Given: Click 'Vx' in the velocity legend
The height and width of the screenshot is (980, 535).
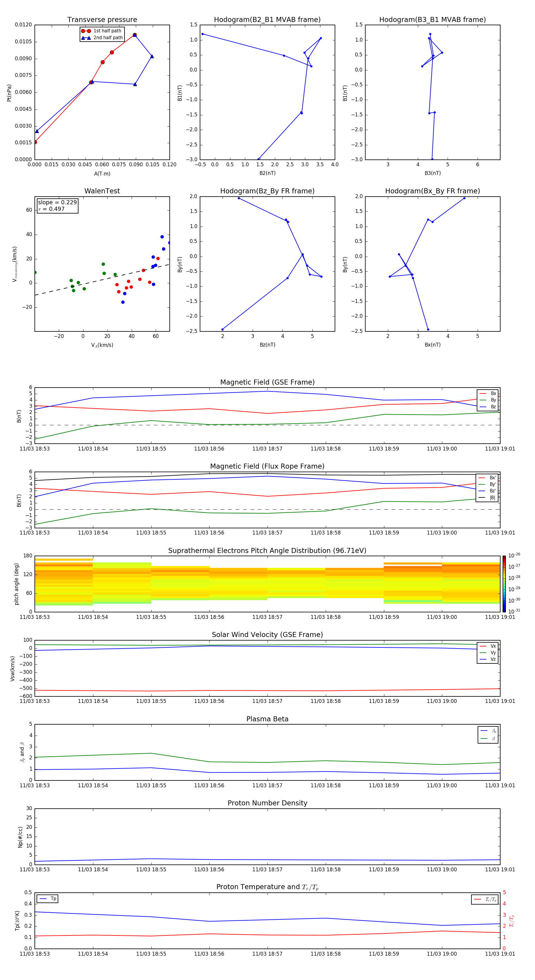Looking at the screenshot, I should (488, 647).
